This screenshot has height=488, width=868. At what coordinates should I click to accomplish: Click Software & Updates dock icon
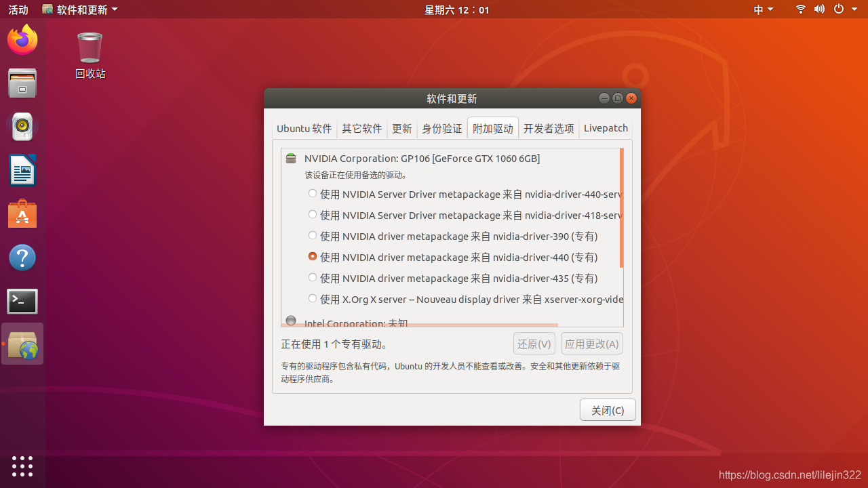click(22, 344)
